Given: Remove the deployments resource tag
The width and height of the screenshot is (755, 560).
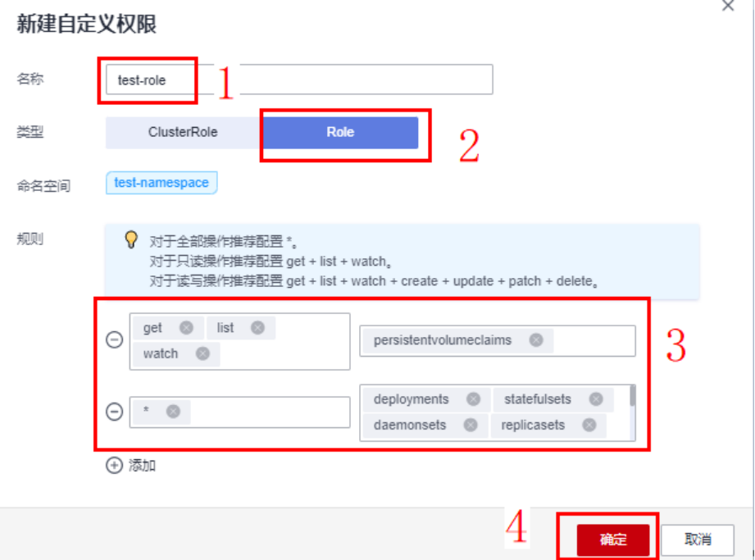Looking at the screenshot, I should 473,399.
